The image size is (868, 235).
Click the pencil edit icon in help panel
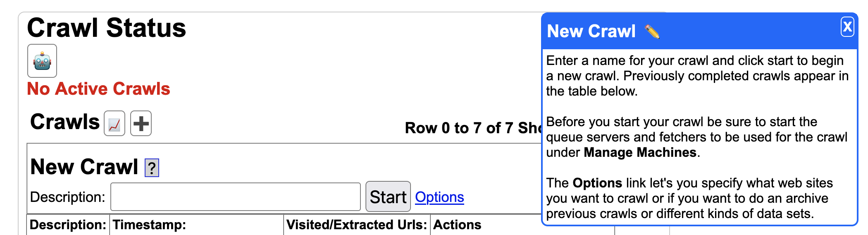[x=652, y=31]
